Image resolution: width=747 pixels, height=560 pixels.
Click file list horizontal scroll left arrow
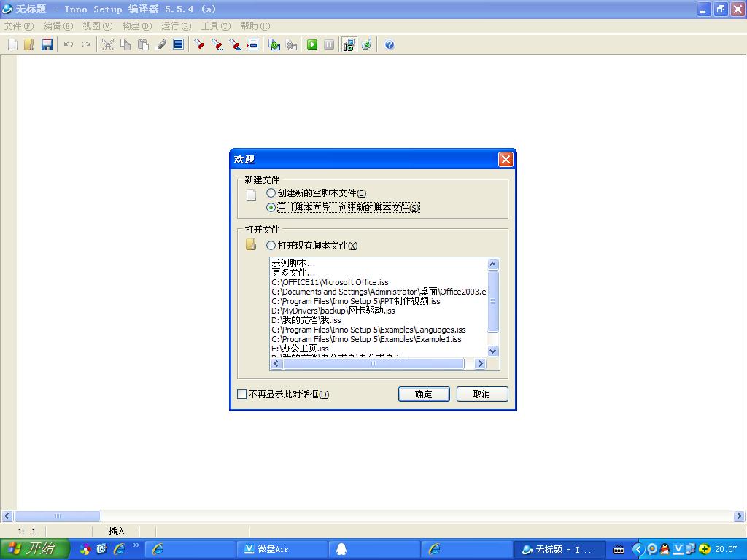[x=276, y=364]
